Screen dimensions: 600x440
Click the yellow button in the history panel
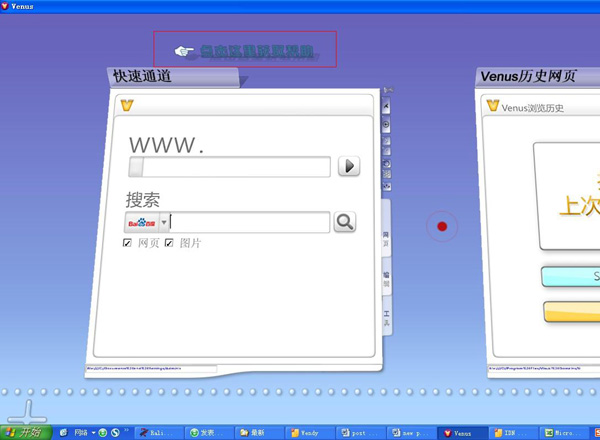[571, 312]
